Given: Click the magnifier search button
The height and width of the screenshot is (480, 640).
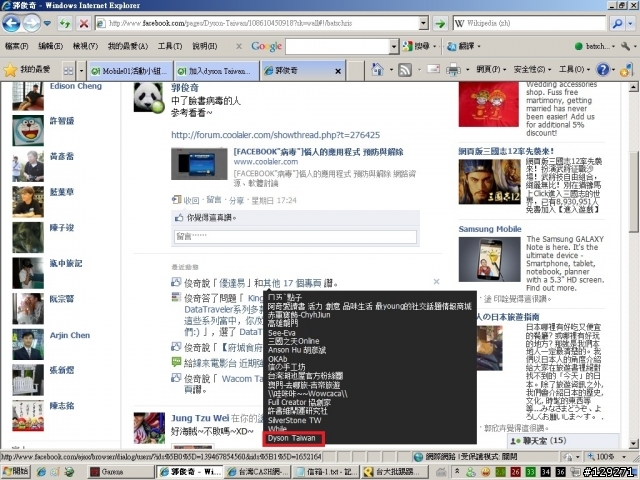Looking at the screenshot, I should click(617, 23).
